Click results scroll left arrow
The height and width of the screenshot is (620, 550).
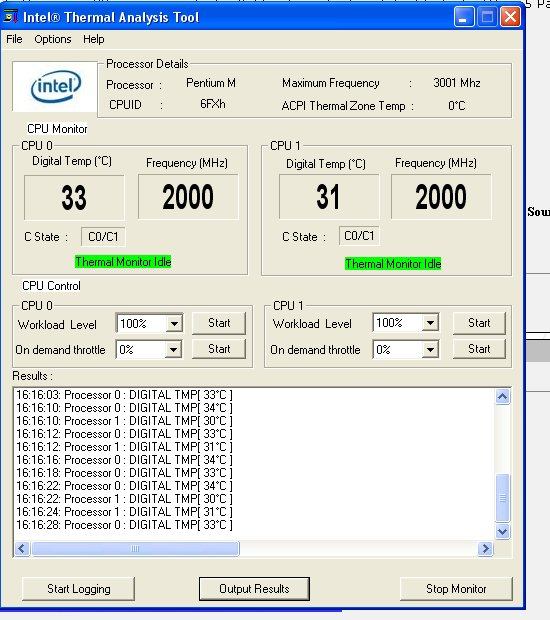pyautogui.click(x=22, y=549)
